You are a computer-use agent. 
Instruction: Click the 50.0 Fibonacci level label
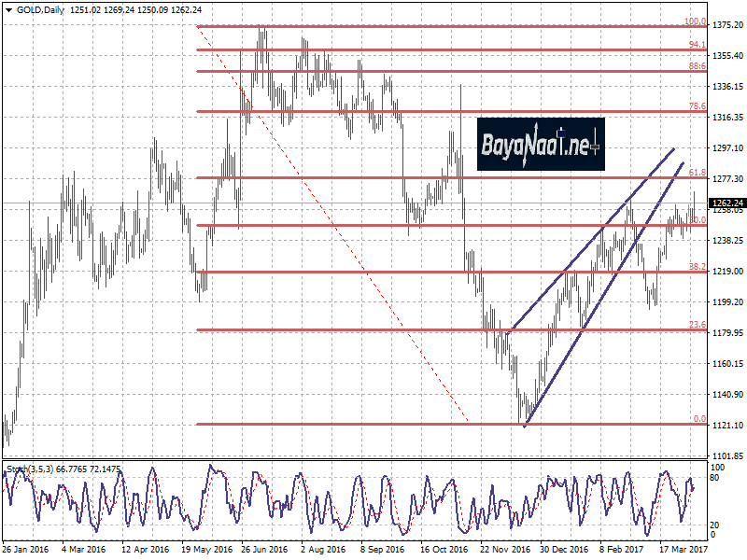[x=697, y=220]
